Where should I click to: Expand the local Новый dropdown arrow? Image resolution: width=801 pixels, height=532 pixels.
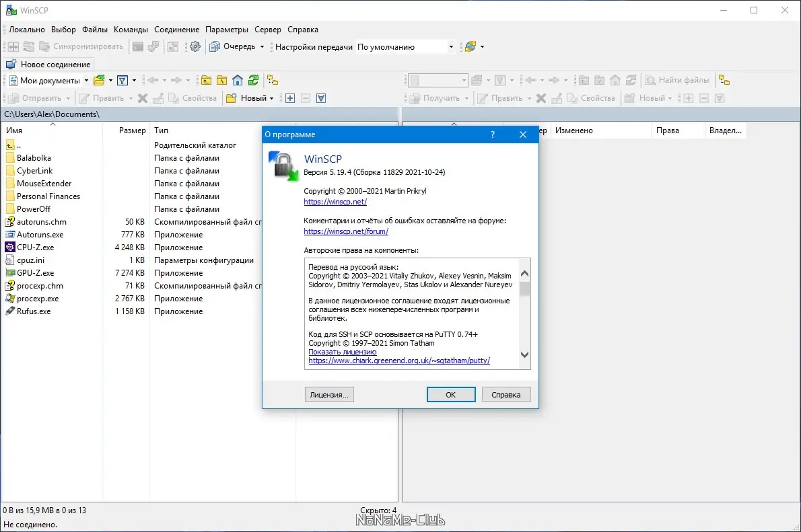pos(271,98)
